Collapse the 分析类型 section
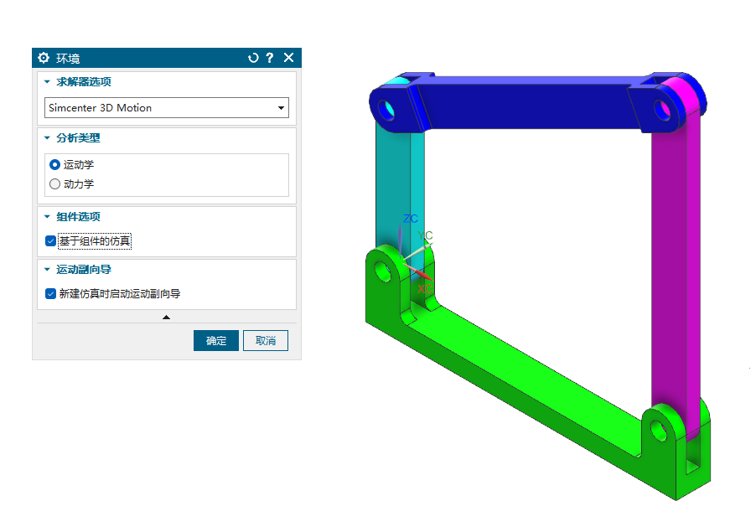The image size is (756, 532). click(48, 138)
